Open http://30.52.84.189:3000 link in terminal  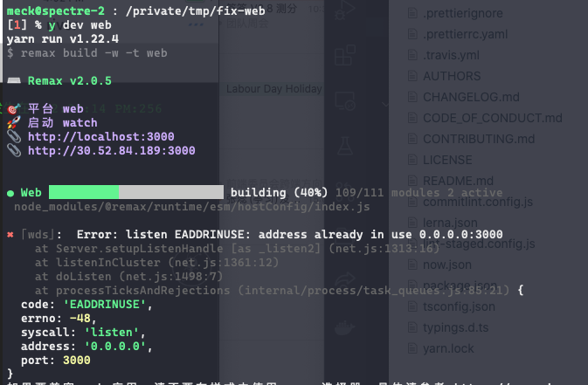[111, 151]
